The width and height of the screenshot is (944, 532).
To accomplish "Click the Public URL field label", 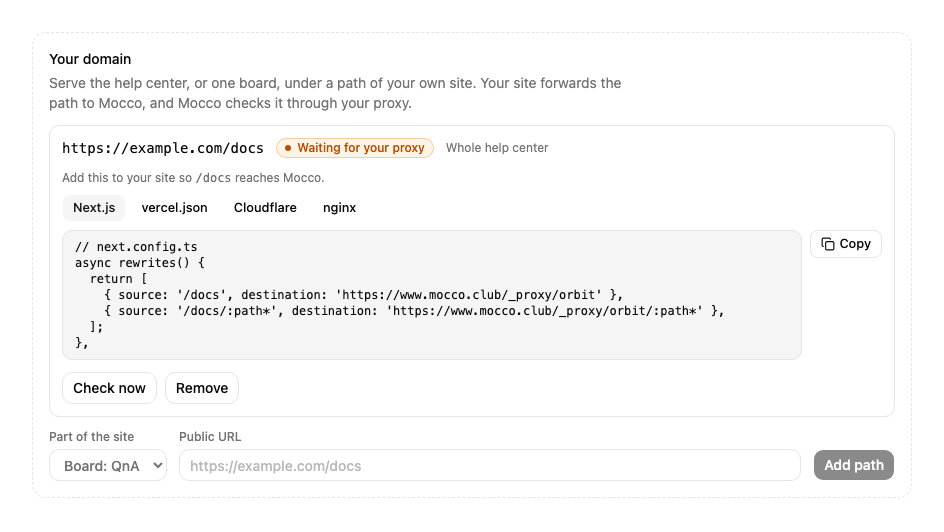I will (x=210, y=437).
